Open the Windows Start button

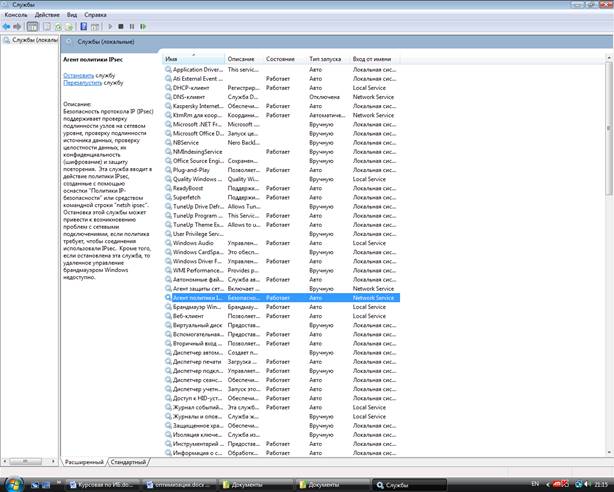pos(12,483)
